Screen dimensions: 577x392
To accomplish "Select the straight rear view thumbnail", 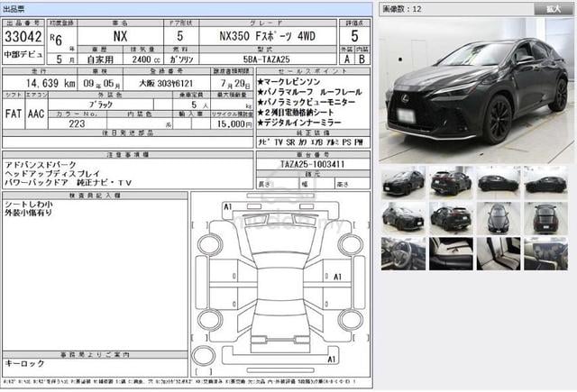I will [546, 218].
